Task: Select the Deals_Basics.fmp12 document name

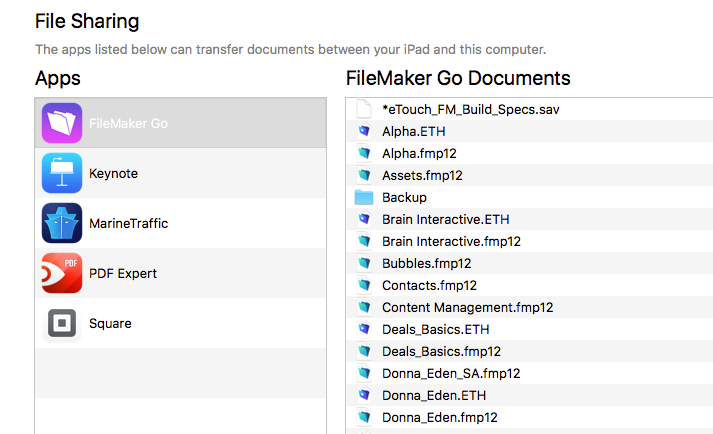Action: click(441, 351)
